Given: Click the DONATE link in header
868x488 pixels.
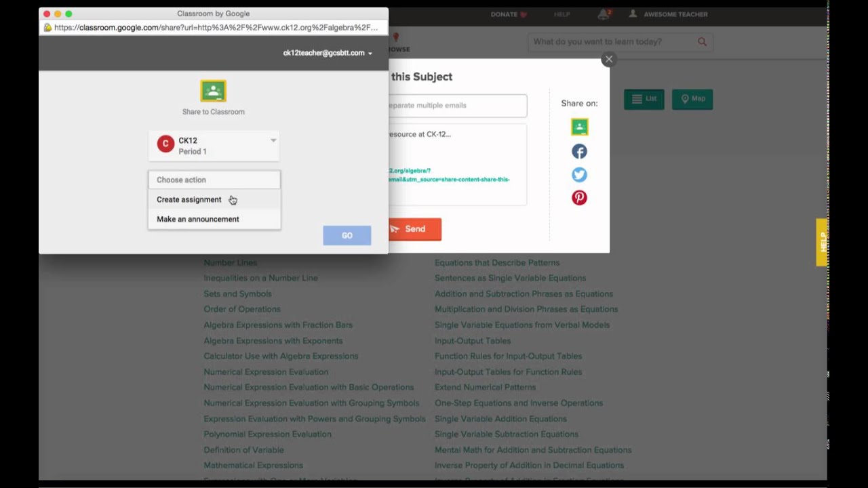Looking at the screenshot, I should tap(509, 14).
